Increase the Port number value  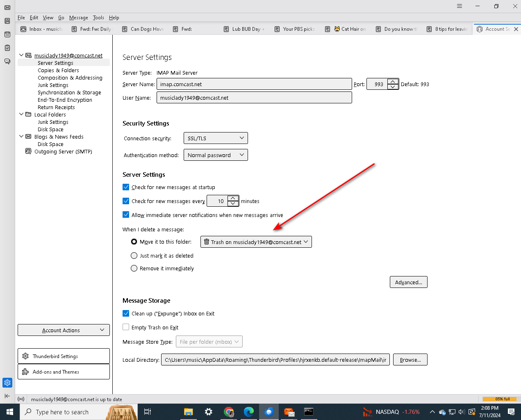[x=393, y=81]
